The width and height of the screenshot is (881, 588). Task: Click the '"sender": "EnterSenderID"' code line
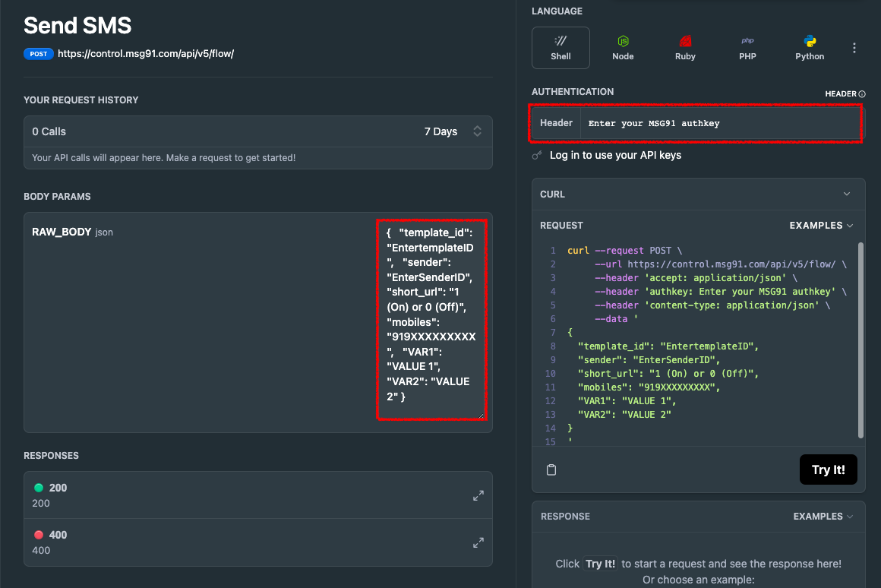(x=649, y=360)
